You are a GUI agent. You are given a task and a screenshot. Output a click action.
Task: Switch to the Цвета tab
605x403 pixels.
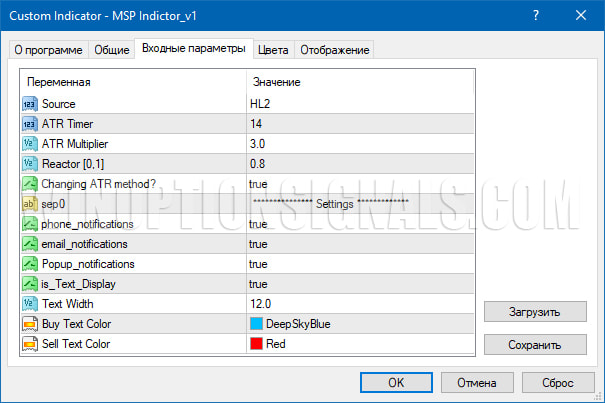click(x=273, y=50)
